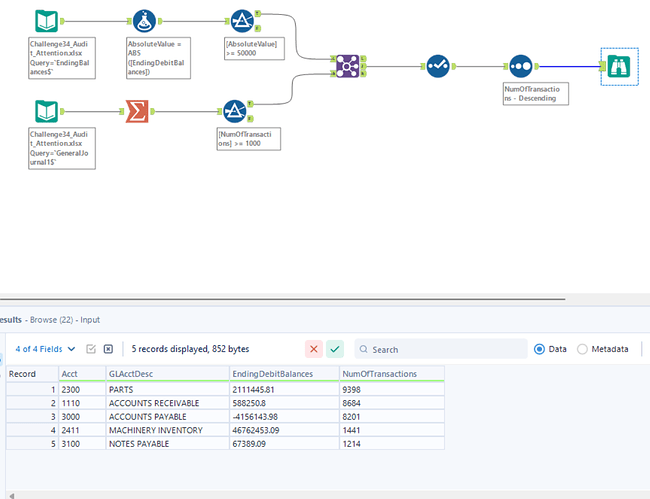Image resolution: width=650 pixels, height=499 pixels.
Task: Switch to Metadata view radio button
Action: pyautogui.click(x=583, y=349)
